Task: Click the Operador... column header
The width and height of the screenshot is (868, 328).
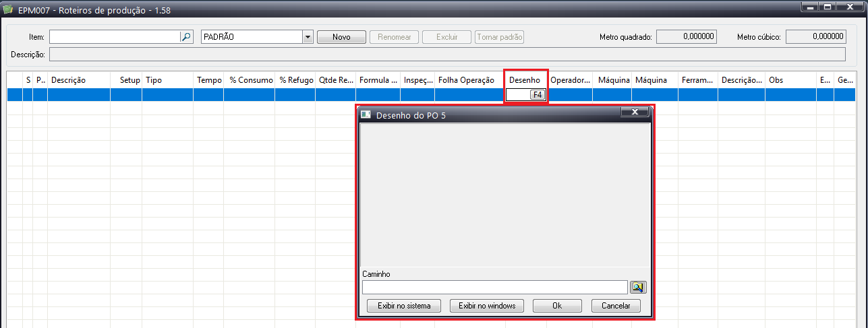Action: (570, 80)
